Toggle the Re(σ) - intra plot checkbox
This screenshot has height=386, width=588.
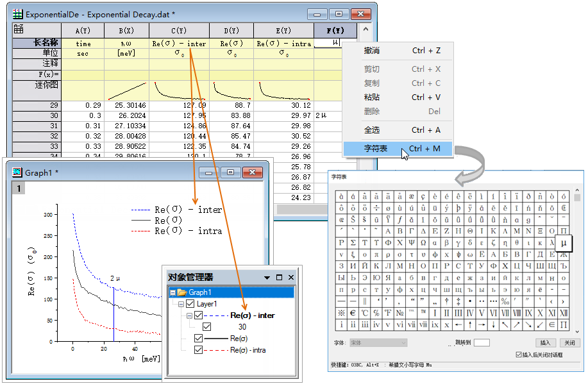click(198, 350)
